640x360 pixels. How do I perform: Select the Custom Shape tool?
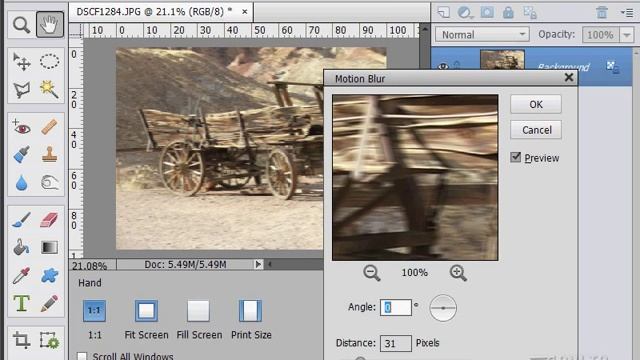click(49, 276)
